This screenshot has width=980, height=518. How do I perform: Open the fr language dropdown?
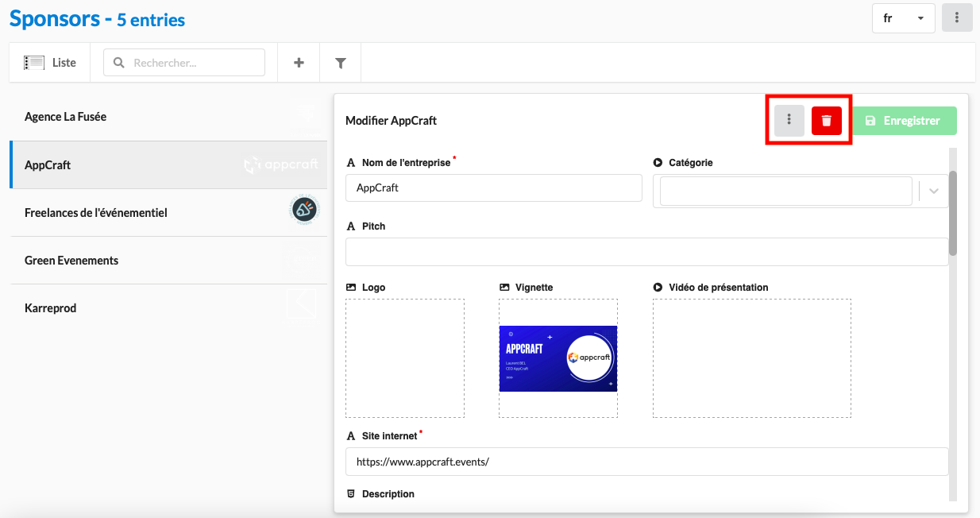click(903, 17)
